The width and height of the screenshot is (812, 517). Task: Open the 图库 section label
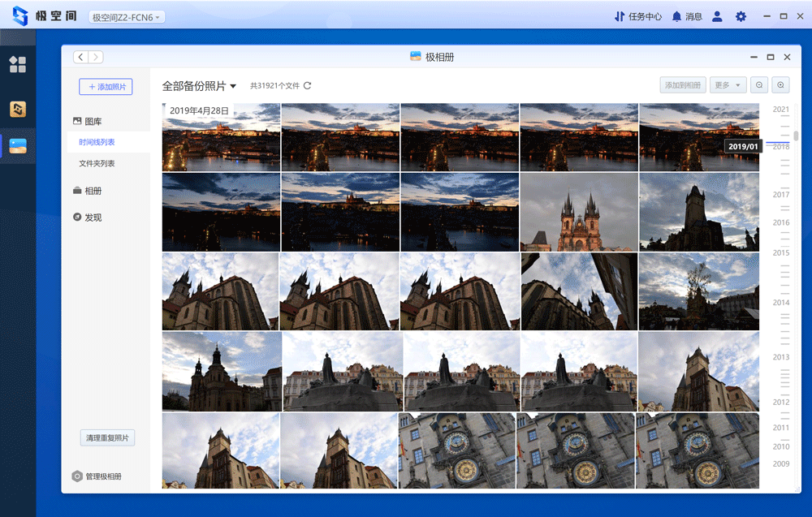coord(93,121)
